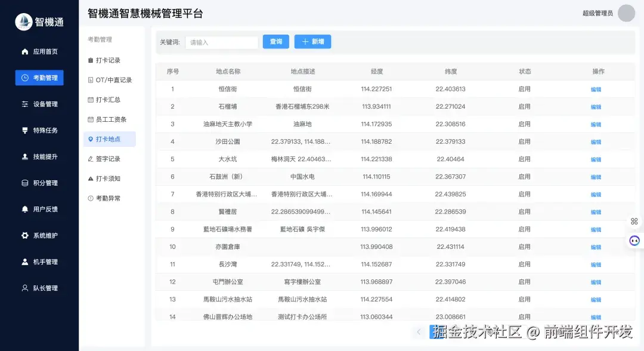Click the chatbot assistant icon
Viewport: 644px width, 351px height.
[633, 240]
